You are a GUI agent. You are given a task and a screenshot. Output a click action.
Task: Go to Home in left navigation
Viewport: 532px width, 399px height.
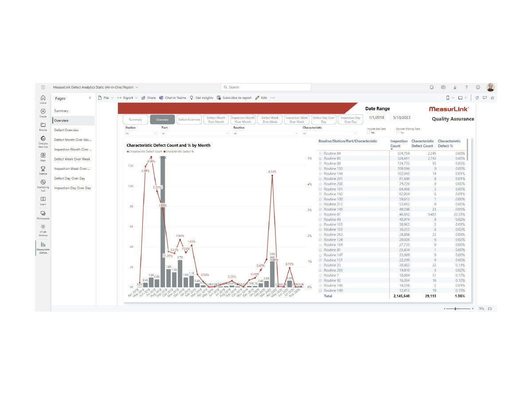tap(43, 99)
